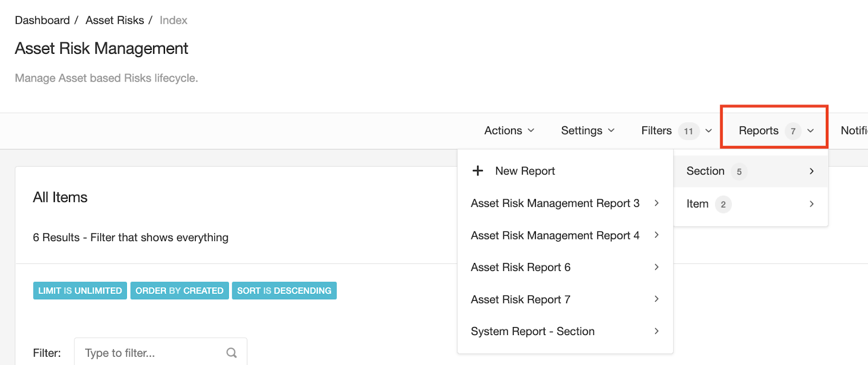Click arrow next to Asset Risk Management Report 4
The image size is (868, 365).
(656, 235)
